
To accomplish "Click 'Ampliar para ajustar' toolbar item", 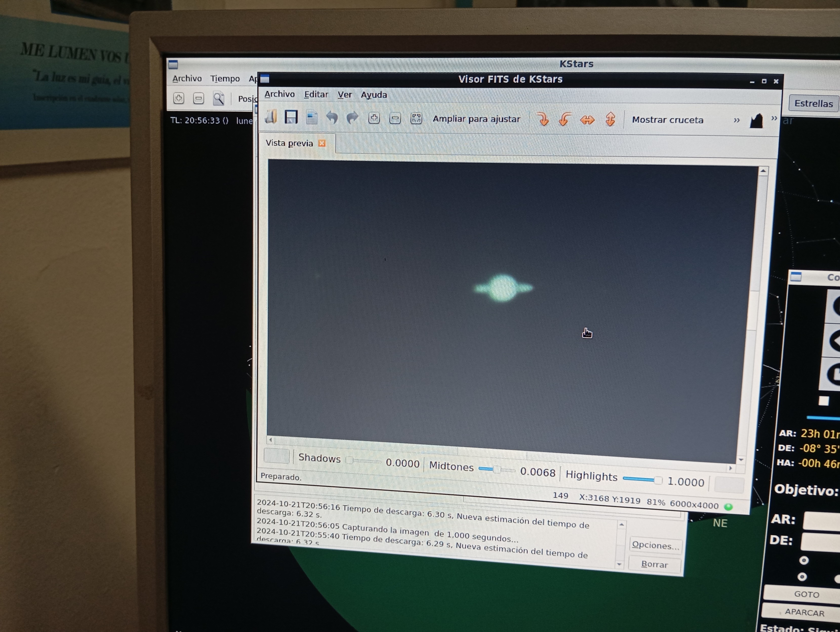I will coord(476,119).
